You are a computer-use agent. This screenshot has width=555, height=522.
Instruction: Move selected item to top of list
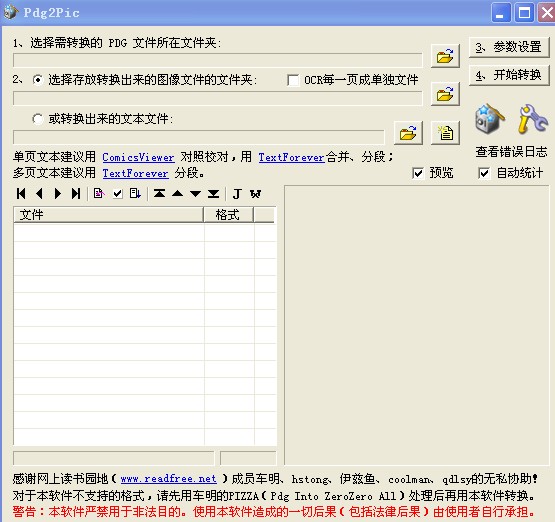[159, 194]
